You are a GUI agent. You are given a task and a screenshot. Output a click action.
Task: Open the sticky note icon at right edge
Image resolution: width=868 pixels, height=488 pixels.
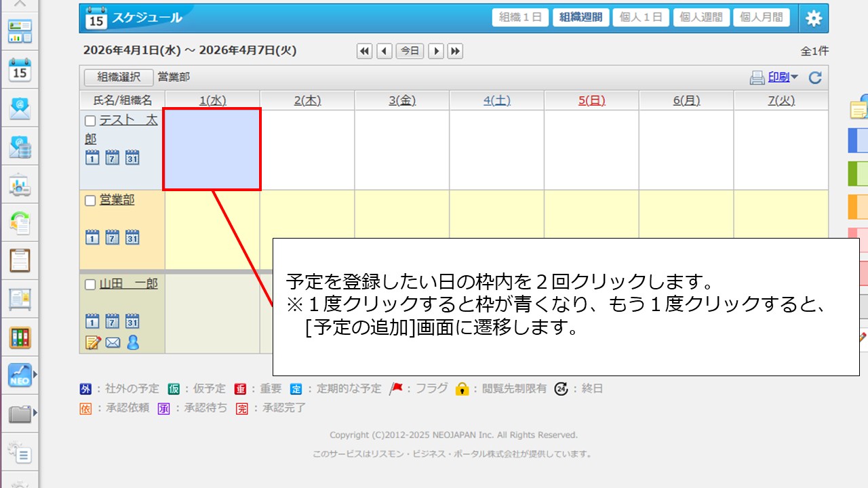point(859,108)
